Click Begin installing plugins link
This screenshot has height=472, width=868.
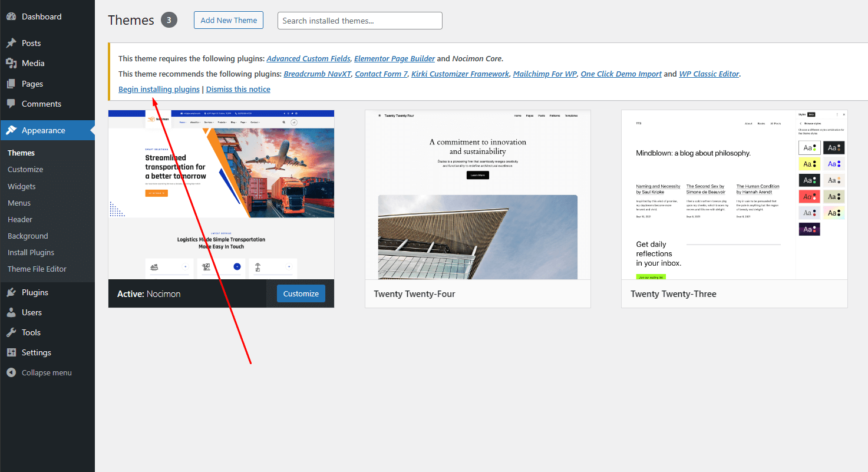pyautogui.click(x=159, y=89)
